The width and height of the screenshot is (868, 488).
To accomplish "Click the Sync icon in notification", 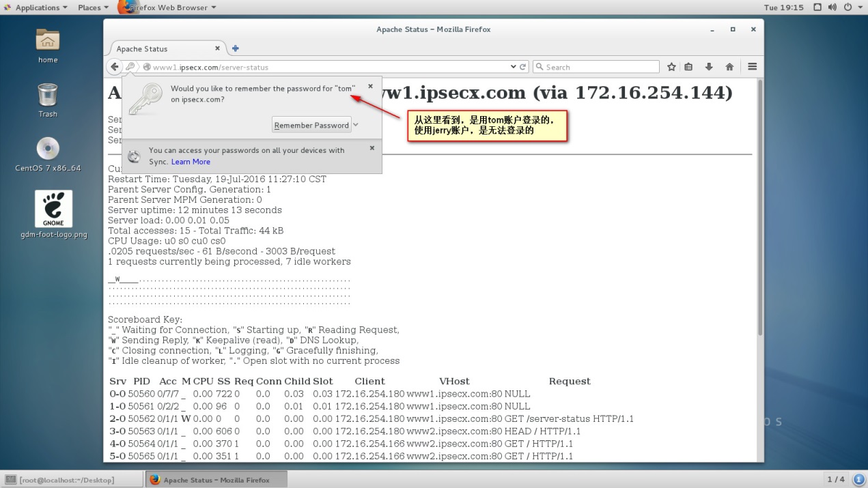I will 135,156.
